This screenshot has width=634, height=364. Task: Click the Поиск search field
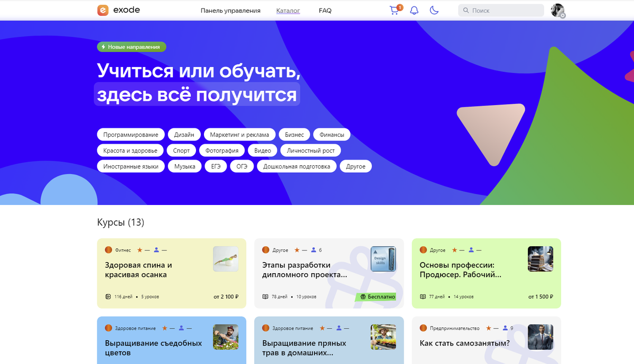[501, 10]
